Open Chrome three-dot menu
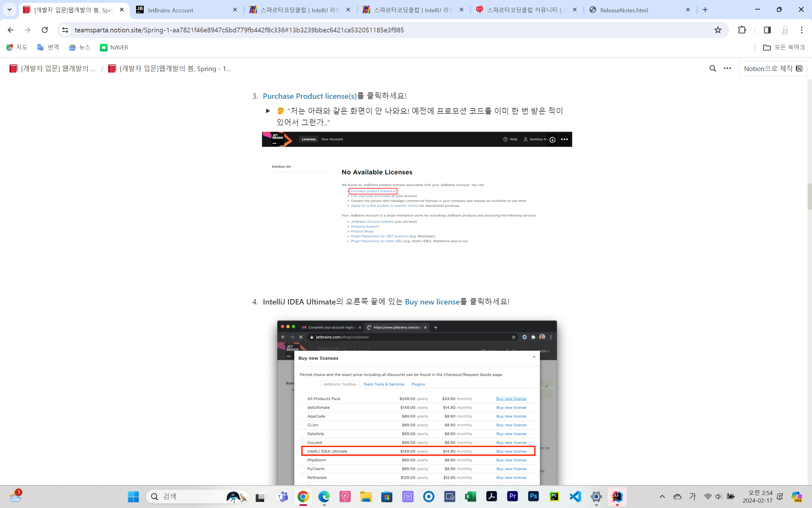Screen dimensions: 812x508 tap(802, 30)
